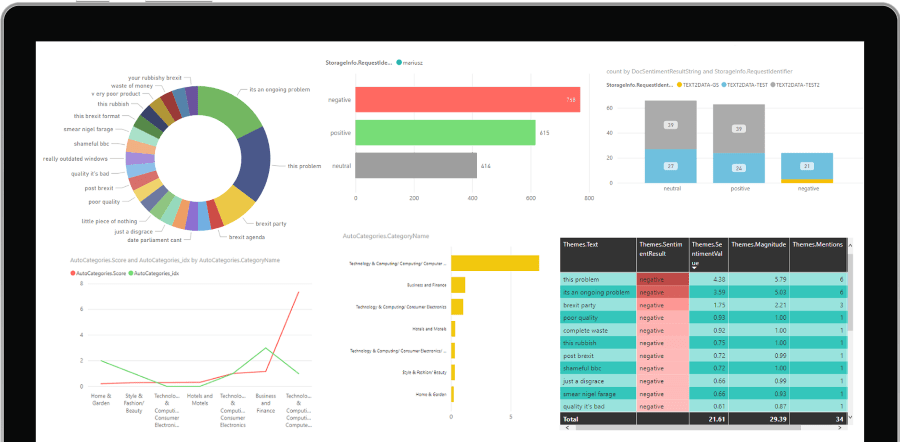Viewport: 900px width, 442px height.
Task: Sort table by Themes.Magnitude column header
Action: pyautogui.click(x=756, y=244)
